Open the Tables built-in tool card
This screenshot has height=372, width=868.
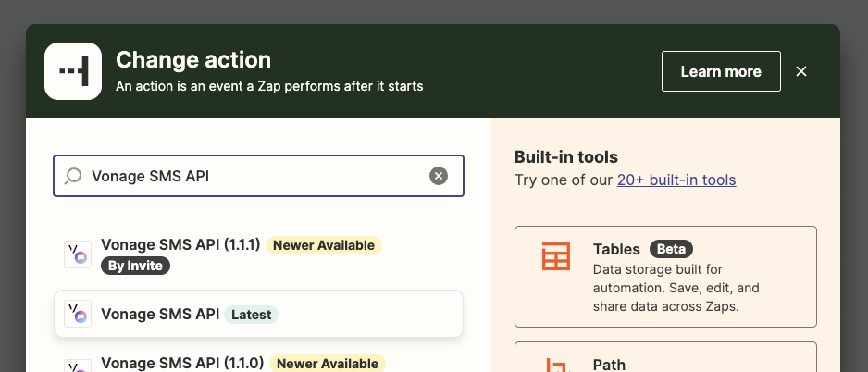click(665, 277)
